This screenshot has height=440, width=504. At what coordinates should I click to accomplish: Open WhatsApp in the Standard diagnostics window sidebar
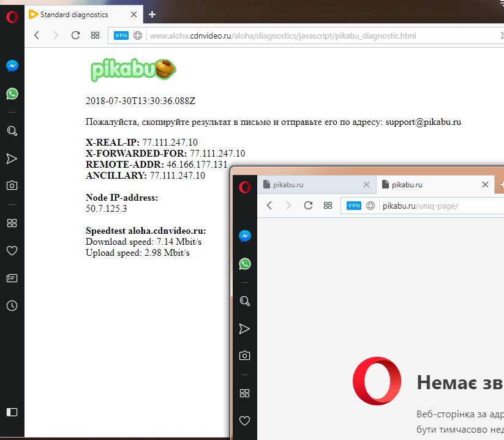tap(12, 94)
